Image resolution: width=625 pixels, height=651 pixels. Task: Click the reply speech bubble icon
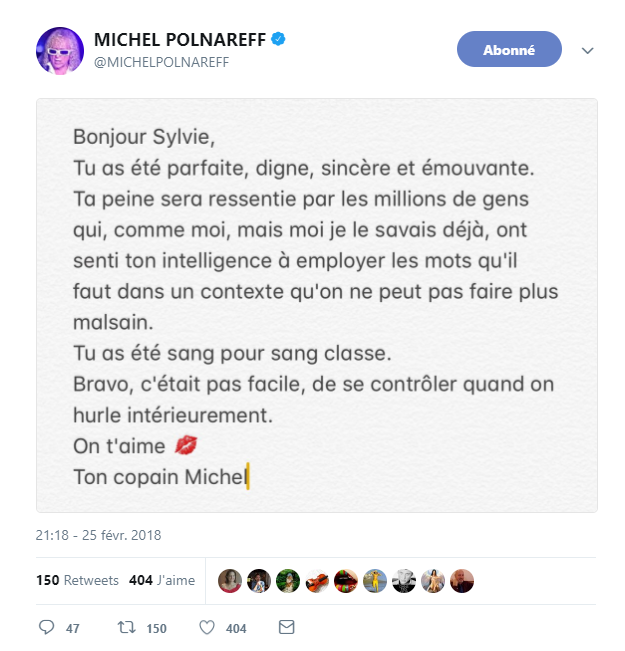click(x=45, y=628)
